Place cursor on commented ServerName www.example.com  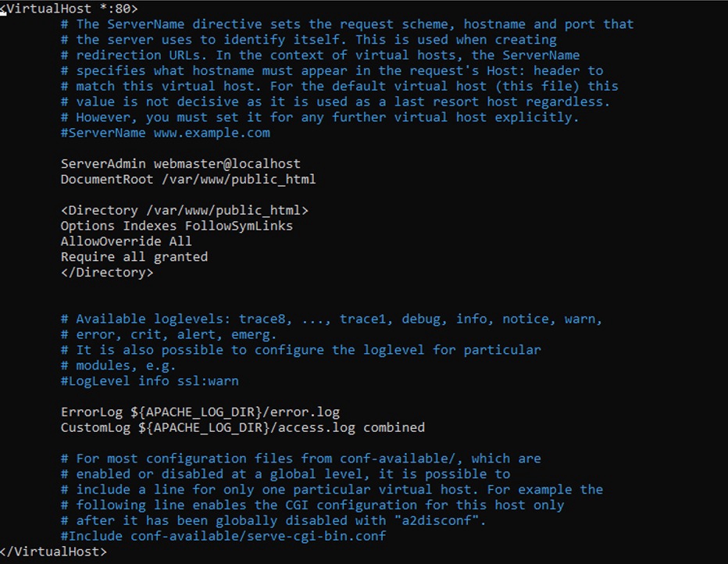pyautogui.click(x=166, y=133)
